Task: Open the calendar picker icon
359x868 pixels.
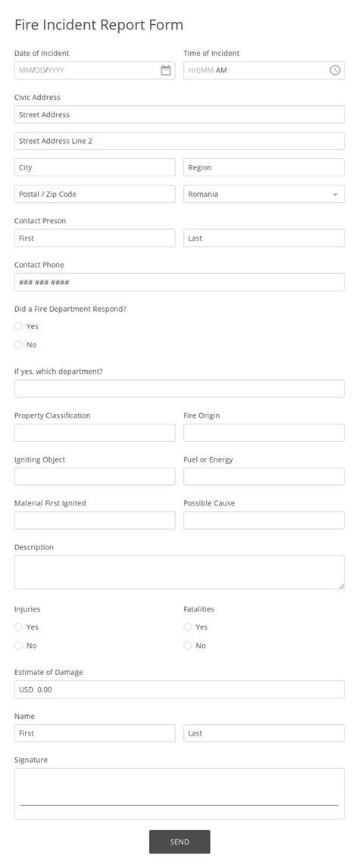Action: pyautogui.click(x=166, y=70)
